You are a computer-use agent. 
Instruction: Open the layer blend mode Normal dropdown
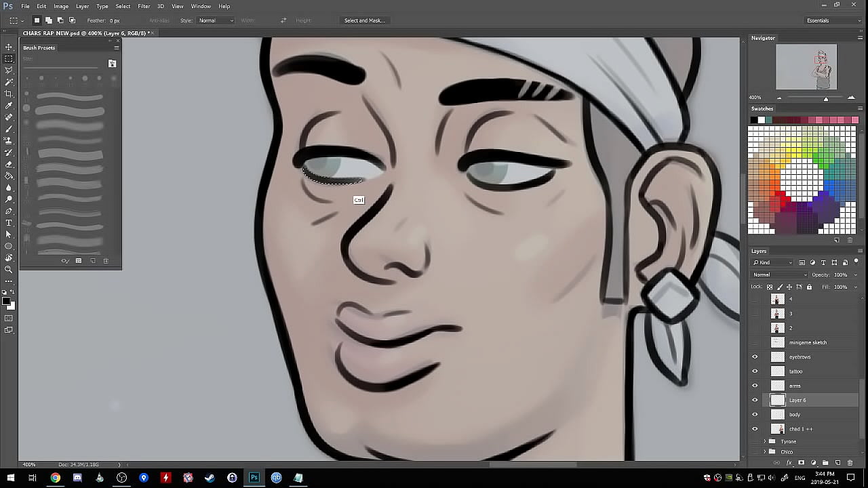pyautogui.click(x=779, y=274)
